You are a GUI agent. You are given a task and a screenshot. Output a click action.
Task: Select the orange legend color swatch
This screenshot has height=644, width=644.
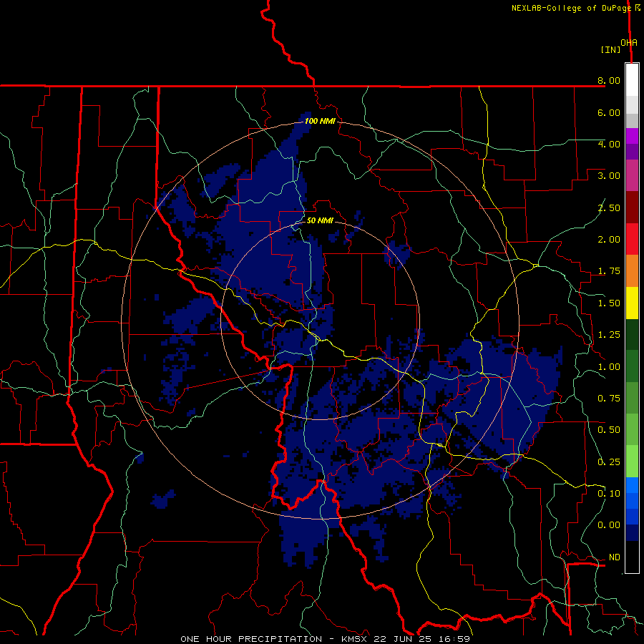(x=632, y=271)
